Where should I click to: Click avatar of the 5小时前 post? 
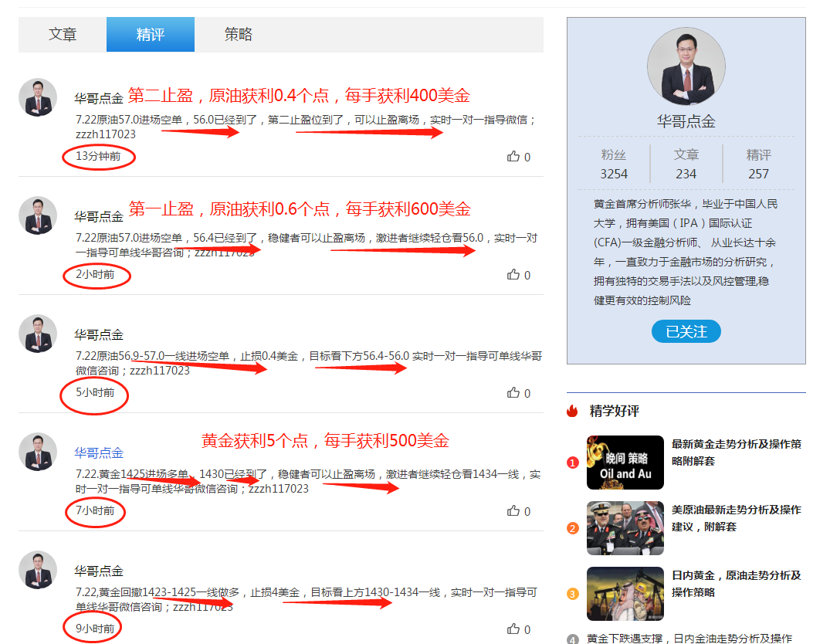38,334
